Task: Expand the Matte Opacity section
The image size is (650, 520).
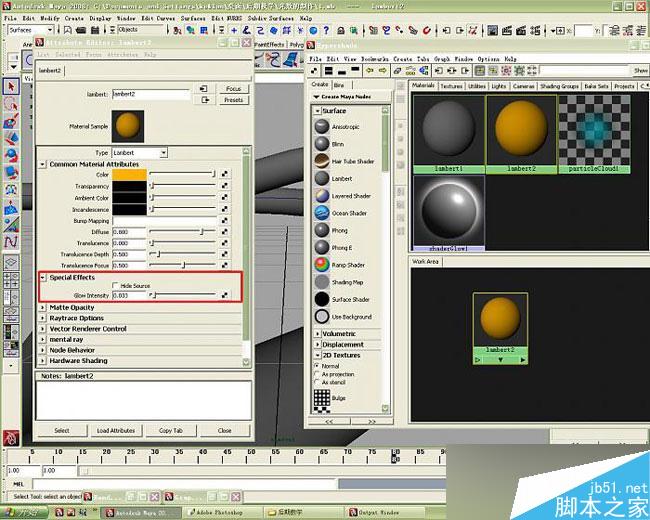Action: click(42, 308)
